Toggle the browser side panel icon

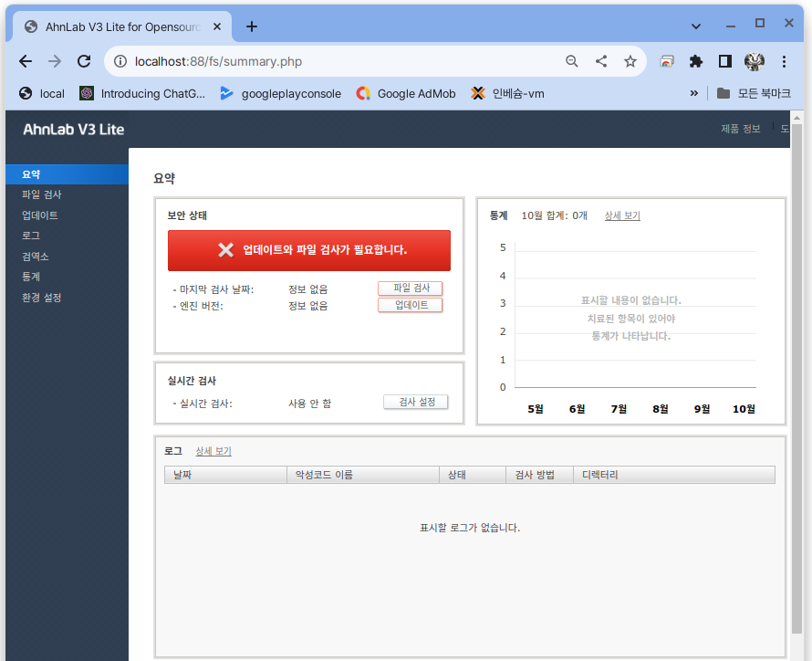725,62
